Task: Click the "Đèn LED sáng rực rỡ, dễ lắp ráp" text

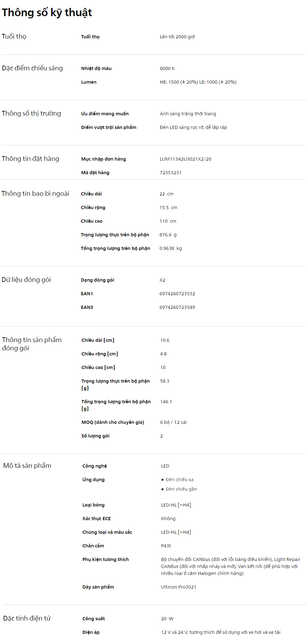Action: pos(193,127)
